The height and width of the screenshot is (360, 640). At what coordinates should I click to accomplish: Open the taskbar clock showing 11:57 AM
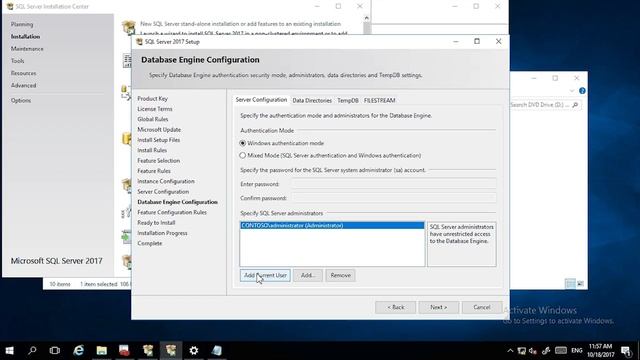601,351
